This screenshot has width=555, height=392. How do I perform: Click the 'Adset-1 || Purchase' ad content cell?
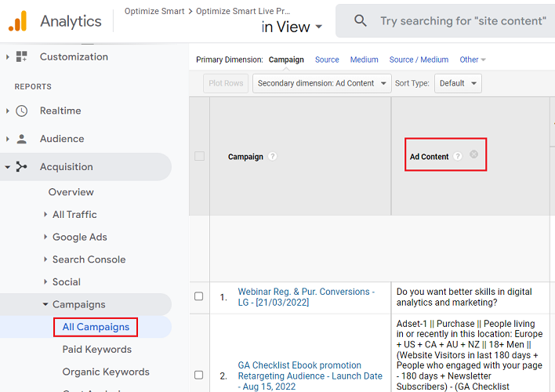470,355
